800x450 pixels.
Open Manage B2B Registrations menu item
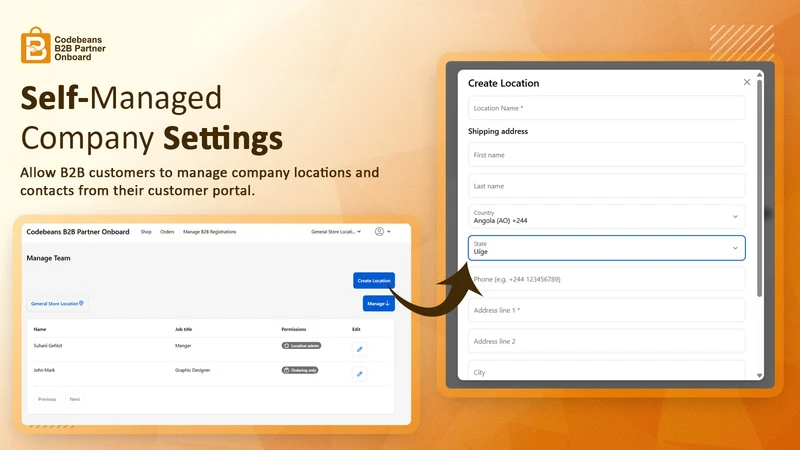(x=210, y=232)
